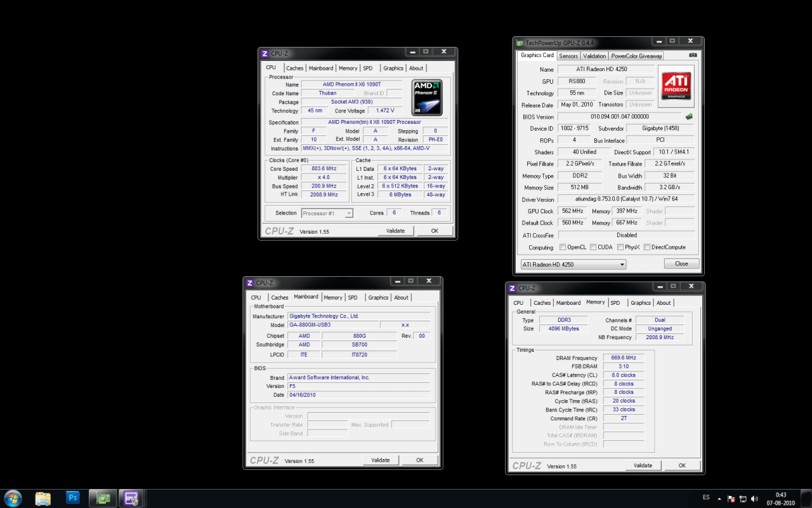Click Validate in the CPU-Z Mainboard window
The height and width of the screenshot is (508, 812).
tap(381, 460)
